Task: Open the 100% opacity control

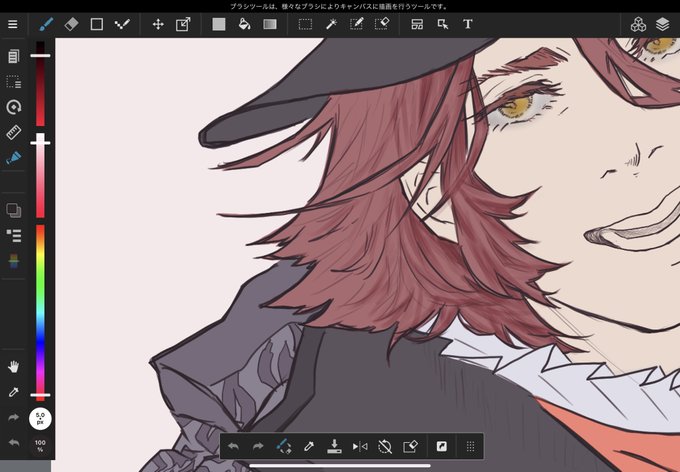Action: (x=40, y=445)
